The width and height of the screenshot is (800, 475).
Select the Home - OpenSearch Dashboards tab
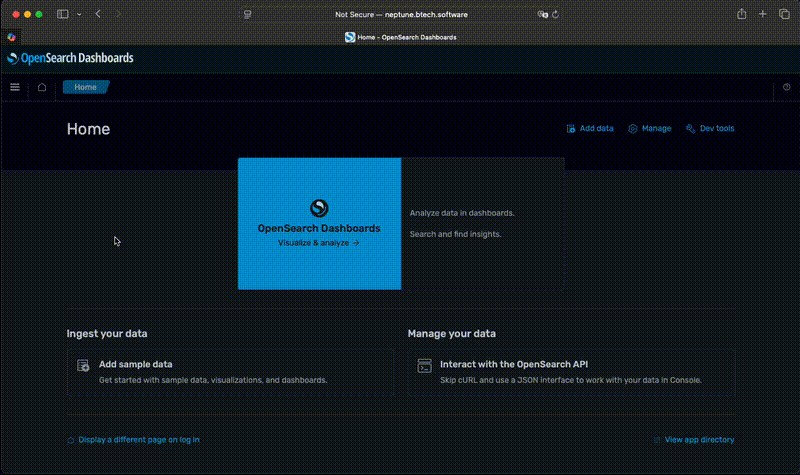pos(401,37)
